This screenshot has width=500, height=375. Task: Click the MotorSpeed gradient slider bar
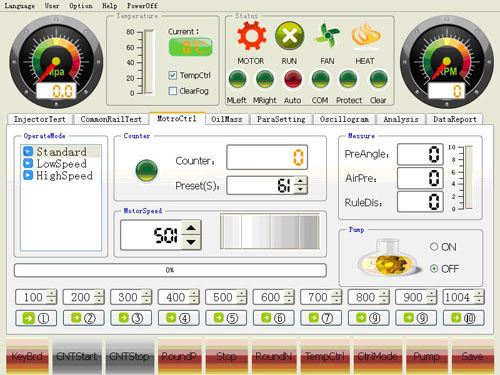click(x=270, y=232)
